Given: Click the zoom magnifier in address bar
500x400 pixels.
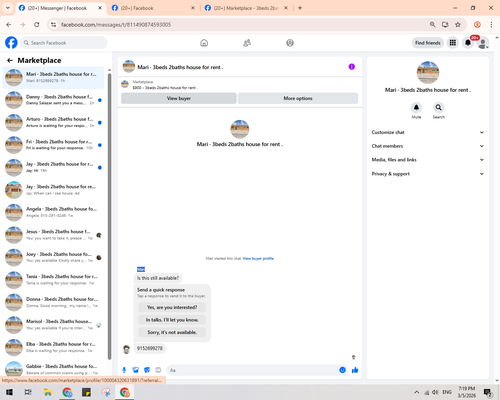Looking at the screenshot, I should point(432,24).
